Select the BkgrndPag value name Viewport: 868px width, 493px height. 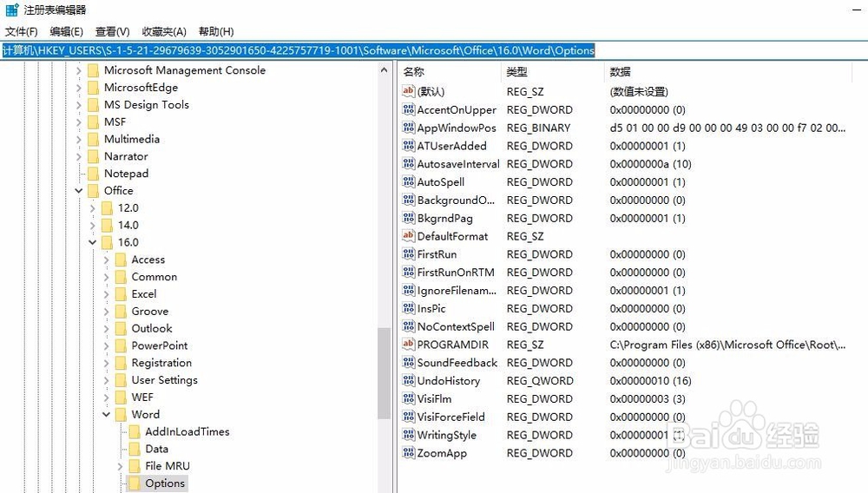445,218
